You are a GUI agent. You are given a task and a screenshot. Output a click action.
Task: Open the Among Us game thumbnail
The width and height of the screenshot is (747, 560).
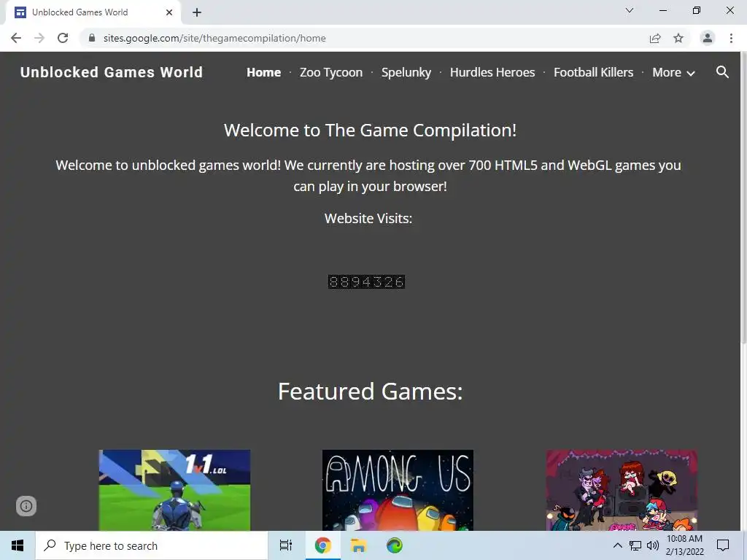point(398,490)
